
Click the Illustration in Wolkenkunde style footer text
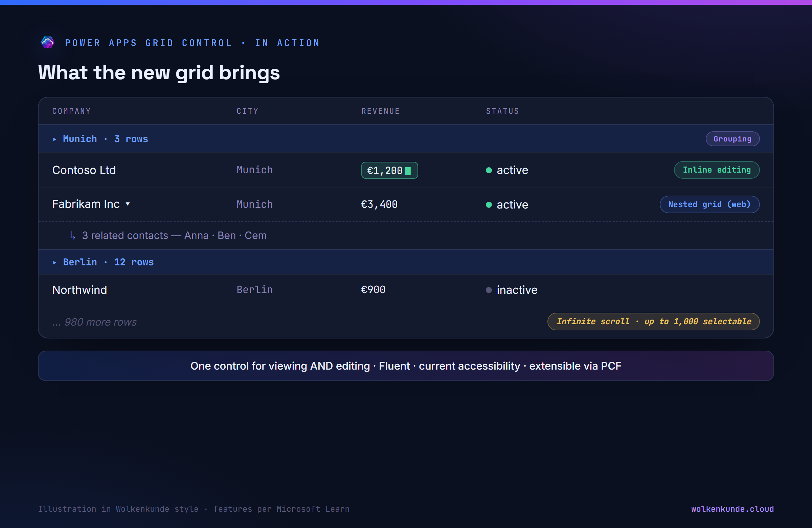(194, 509)
